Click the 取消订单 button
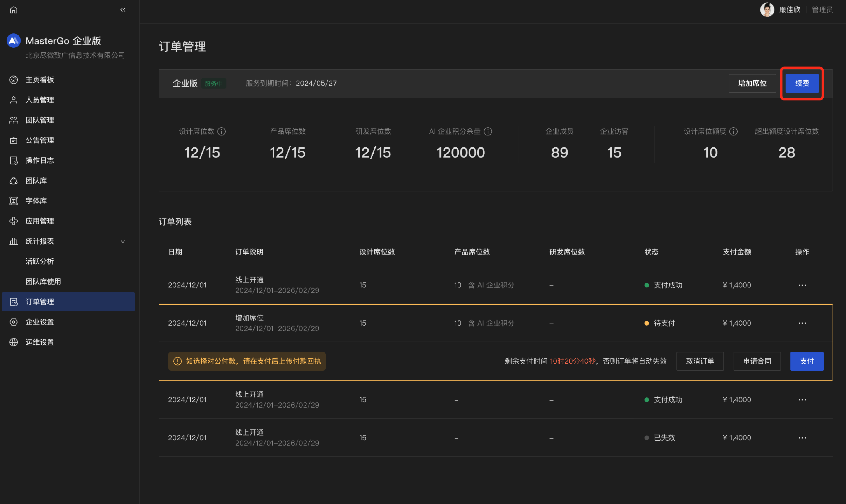Viewport: 846px width, 504px height. (x=700, y=361)
